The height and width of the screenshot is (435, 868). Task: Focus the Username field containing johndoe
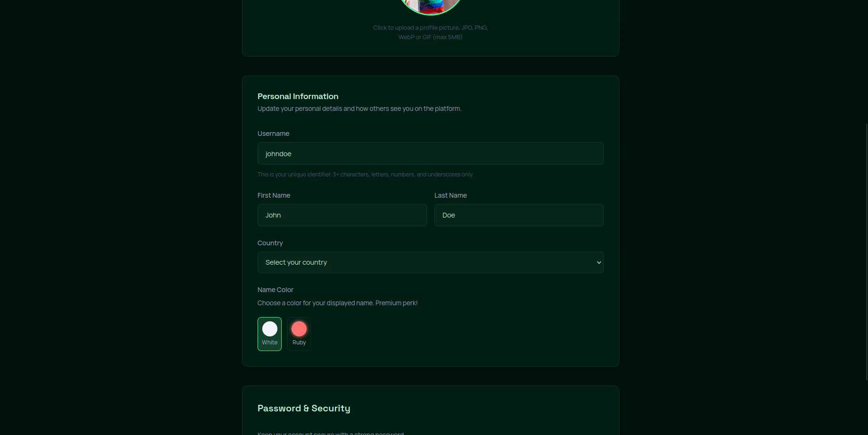pyautogui.click(x=430, y=153)
